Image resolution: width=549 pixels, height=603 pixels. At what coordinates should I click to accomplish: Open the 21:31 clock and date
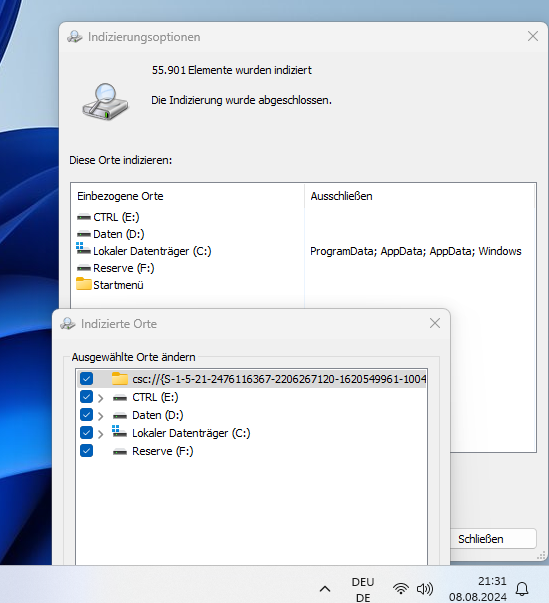[x=478, y=589]
